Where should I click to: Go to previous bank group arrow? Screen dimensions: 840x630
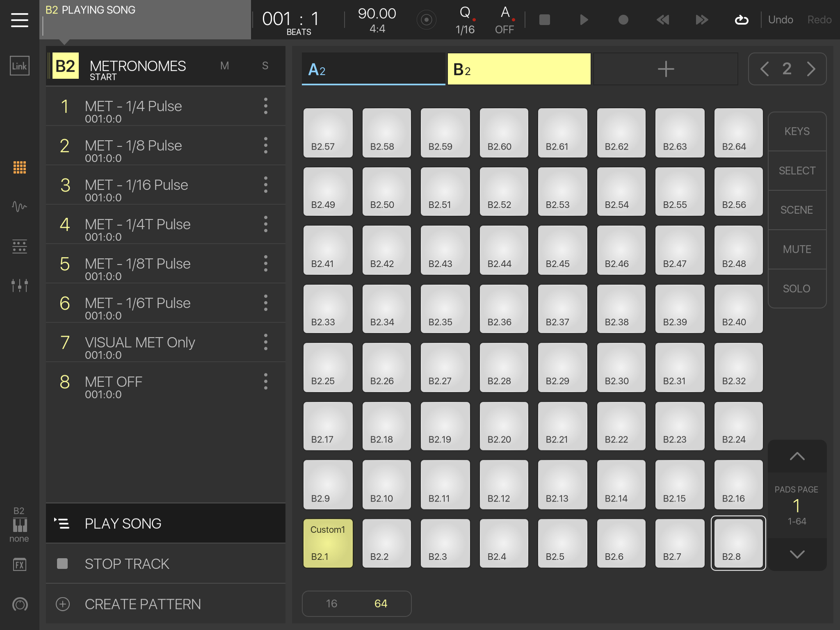(x=765, y=69)
